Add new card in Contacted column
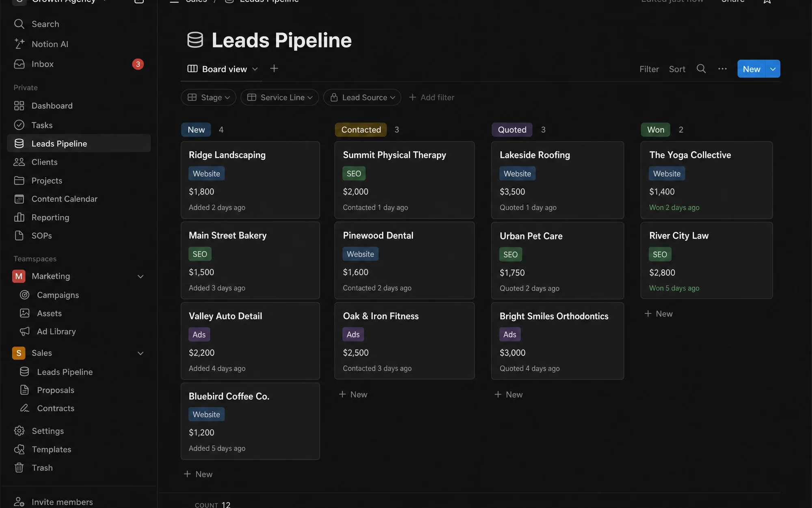Image resolution: width=812 pixels, height=508 pixels. click(x=353, y=395)
